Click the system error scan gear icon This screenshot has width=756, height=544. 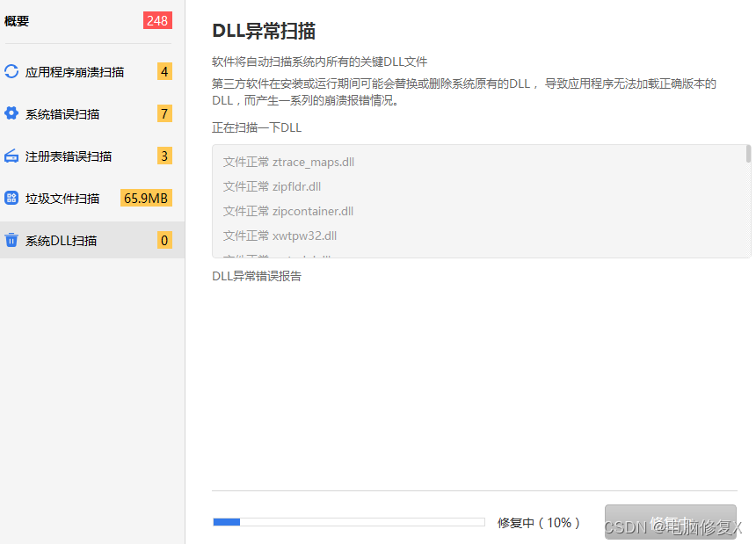[x=11, y=113]
